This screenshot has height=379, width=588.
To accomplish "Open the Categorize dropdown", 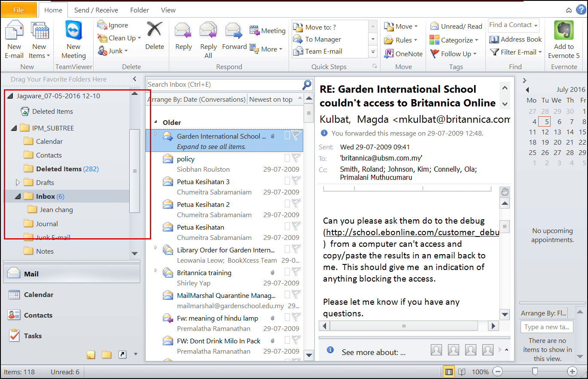I will click(x=454, y=40).
